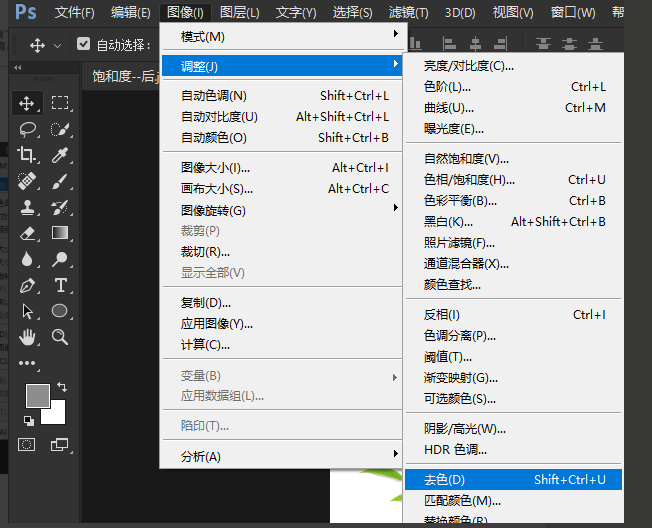The image size is (652, 528).
Task: Open the 滤镜(T) menu
Action: [x=408, y=12]
